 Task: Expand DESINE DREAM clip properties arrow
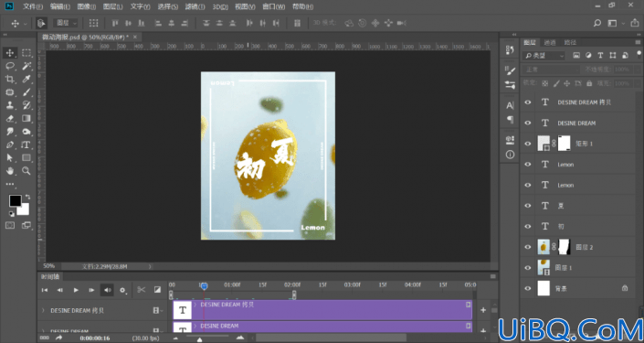pyautogui.click(x=195, y=326)
